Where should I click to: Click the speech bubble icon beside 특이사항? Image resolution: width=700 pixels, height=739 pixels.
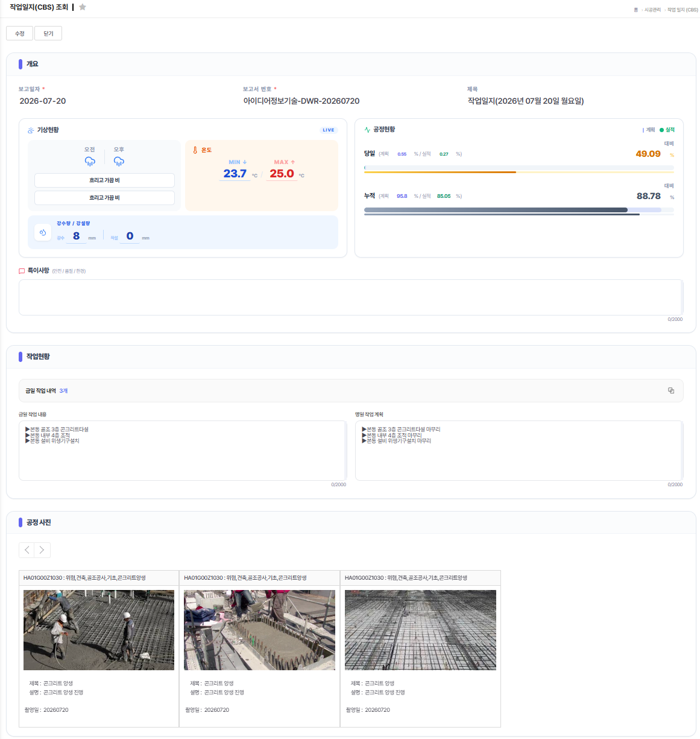coord(22,271)
